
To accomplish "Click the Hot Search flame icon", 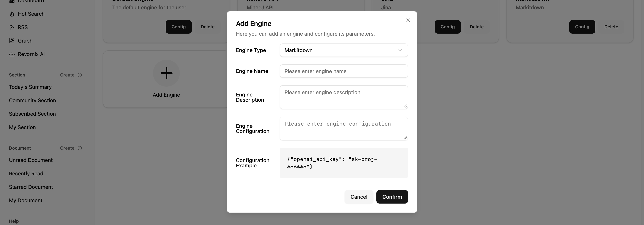I will 12,14.
